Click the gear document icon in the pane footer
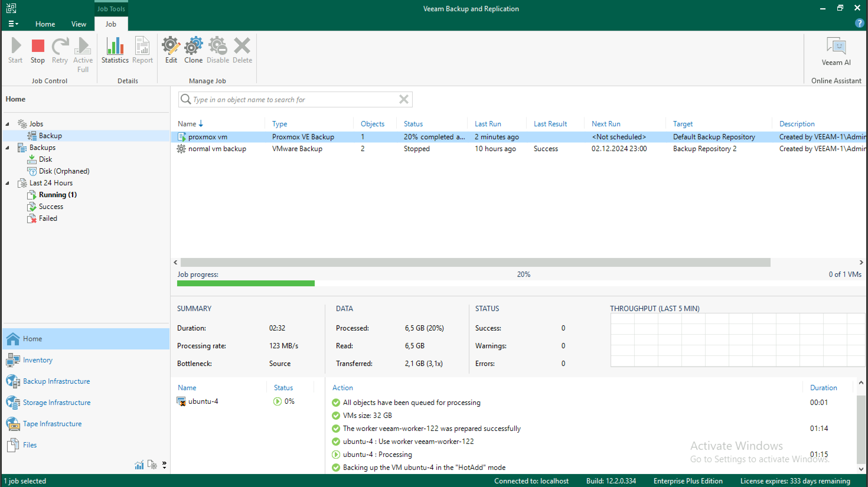Image resolution: width=868 pixels, height=487 pixels. coord(152,465)
